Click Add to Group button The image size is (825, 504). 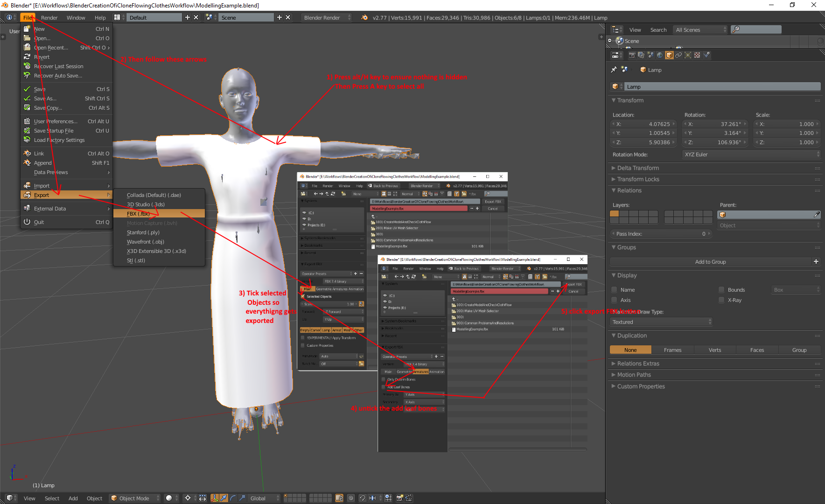(x=710, y=262)
